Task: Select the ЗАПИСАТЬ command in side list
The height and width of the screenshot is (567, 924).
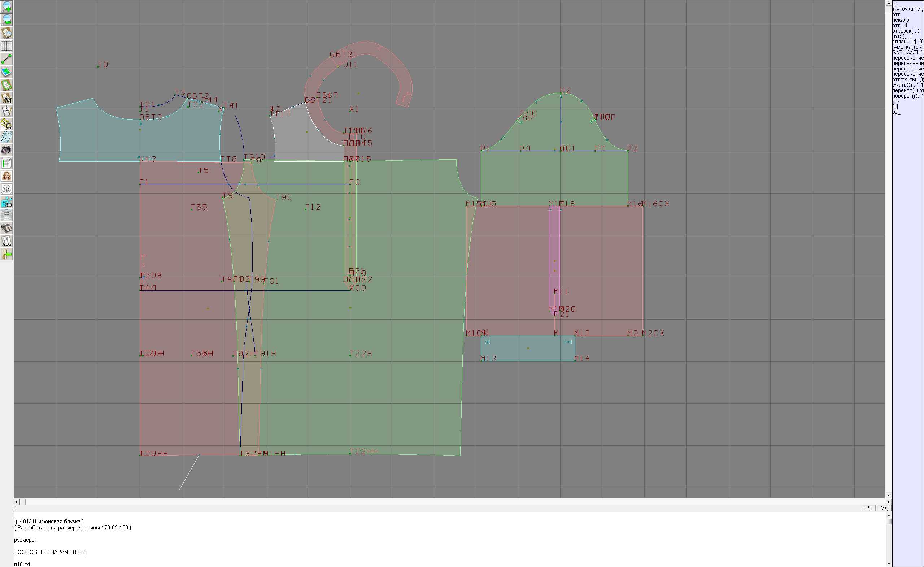Action: (907, 52)
